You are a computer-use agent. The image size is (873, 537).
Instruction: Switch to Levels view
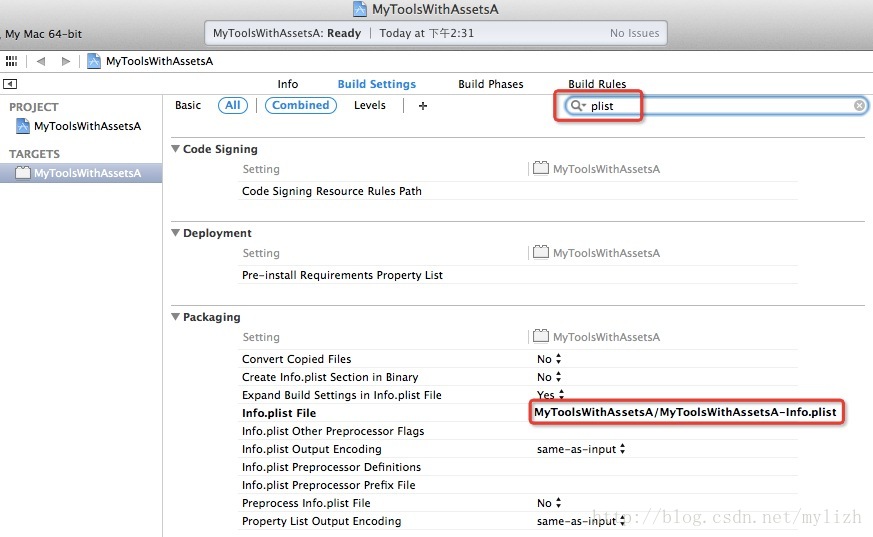pyautogui.click(x=370, y=105)
